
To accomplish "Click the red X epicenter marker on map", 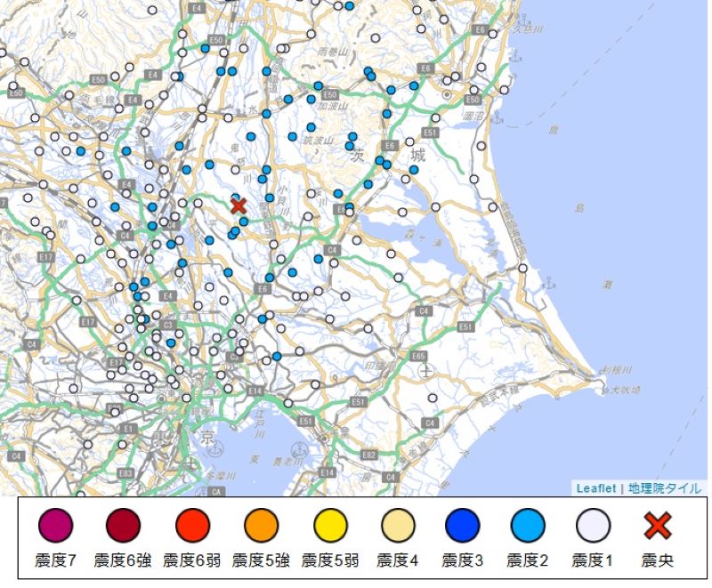I will click(239, 206).
